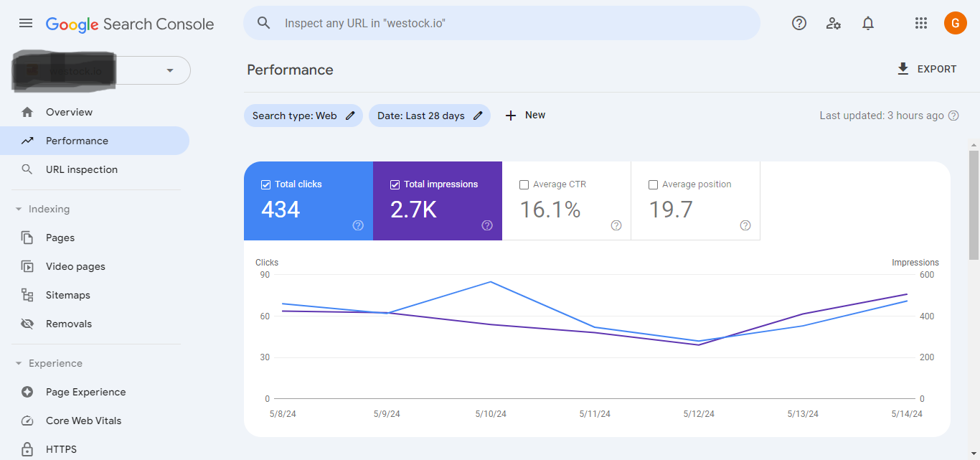
Task: Click the plus icon for New filter
Action: click(x=511, y=116)
